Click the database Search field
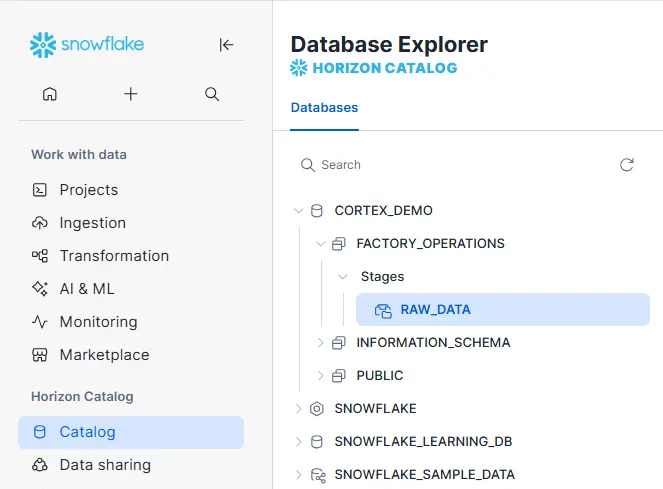 [450, 165]
